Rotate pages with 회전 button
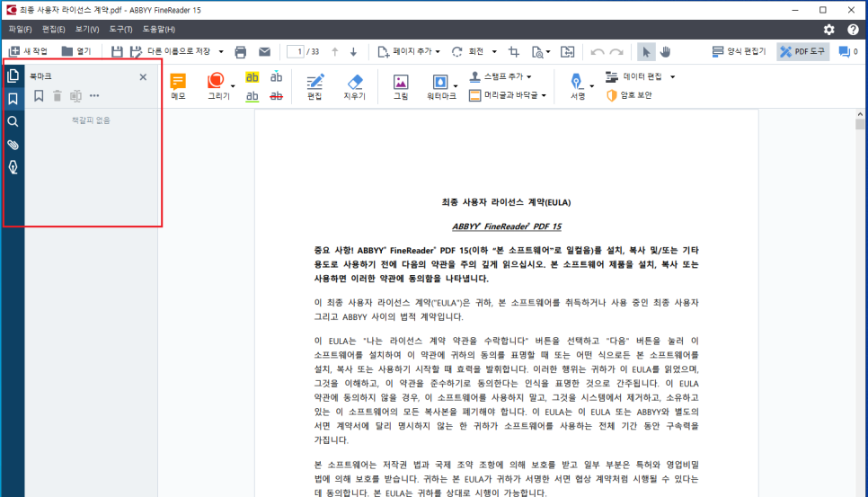 [468, 51]
